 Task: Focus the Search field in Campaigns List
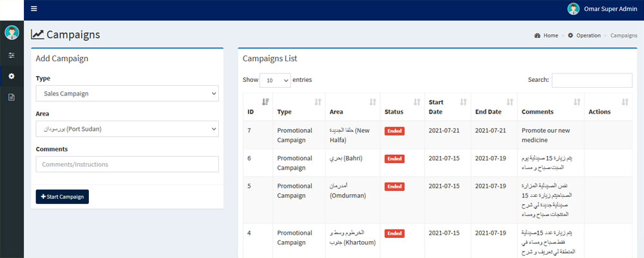point(592,80)
